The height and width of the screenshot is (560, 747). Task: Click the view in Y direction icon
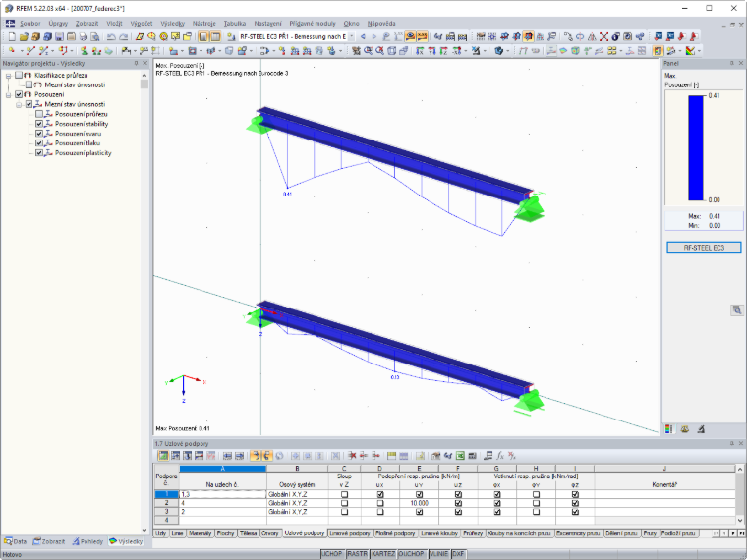431,51
